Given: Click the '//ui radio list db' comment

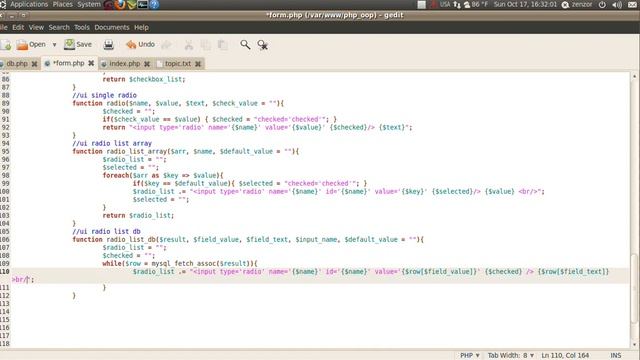Looking at the screenshot, I should coord(106,231).
